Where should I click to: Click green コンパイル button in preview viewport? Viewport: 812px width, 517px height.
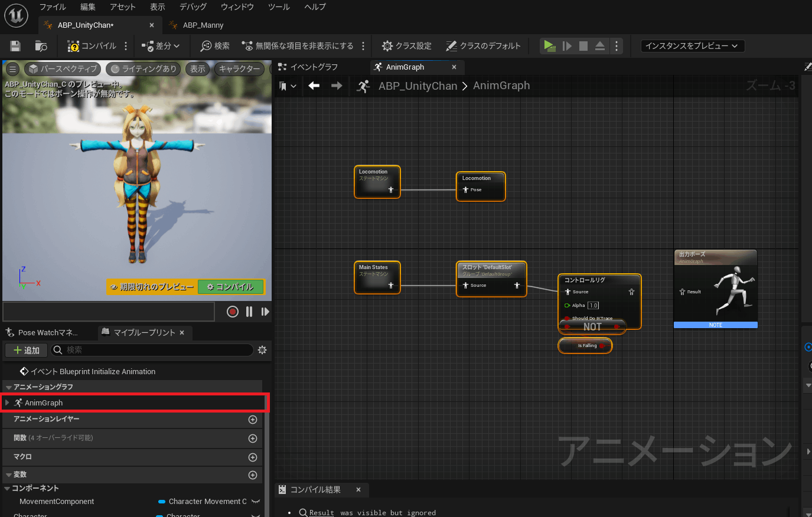coord(230,287)
